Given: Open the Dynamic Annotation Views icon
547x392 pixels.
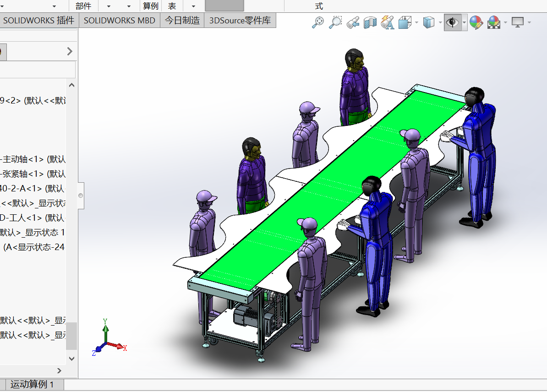Looking at the screenshot, I should coord(387,22).
